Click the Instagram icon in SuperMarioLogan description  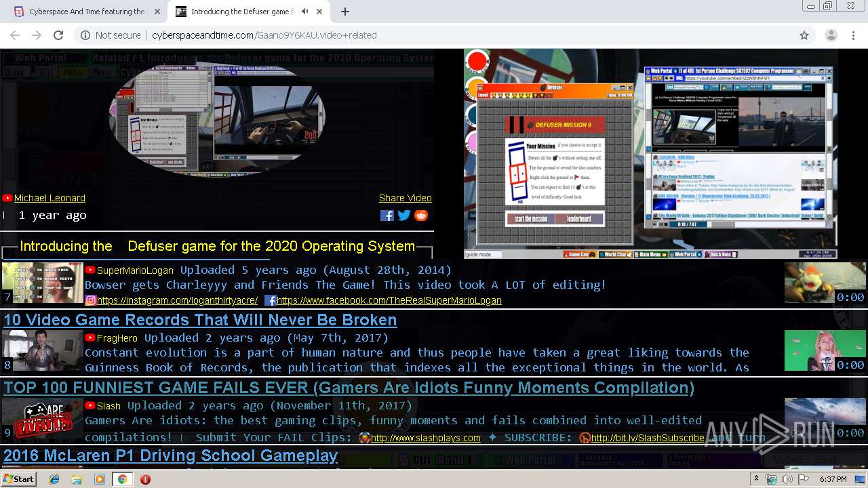(x=90, y=300)
